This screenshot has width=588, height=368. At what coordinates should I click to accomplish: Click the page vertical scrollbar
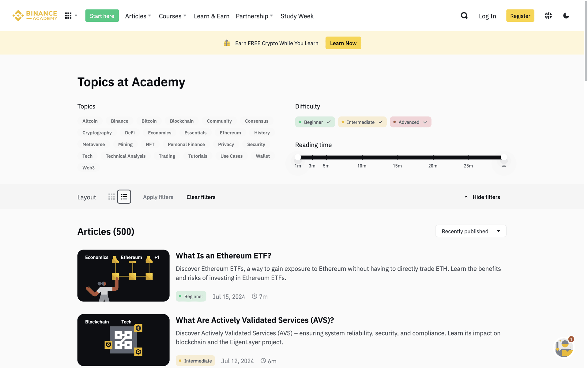click(x=586, y=41)
